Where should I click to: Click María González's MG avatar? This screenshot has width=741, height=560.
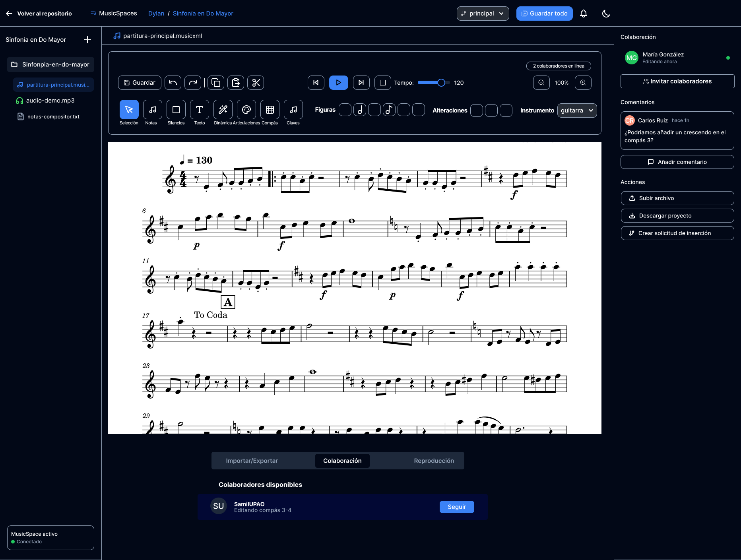coord(631,58)
